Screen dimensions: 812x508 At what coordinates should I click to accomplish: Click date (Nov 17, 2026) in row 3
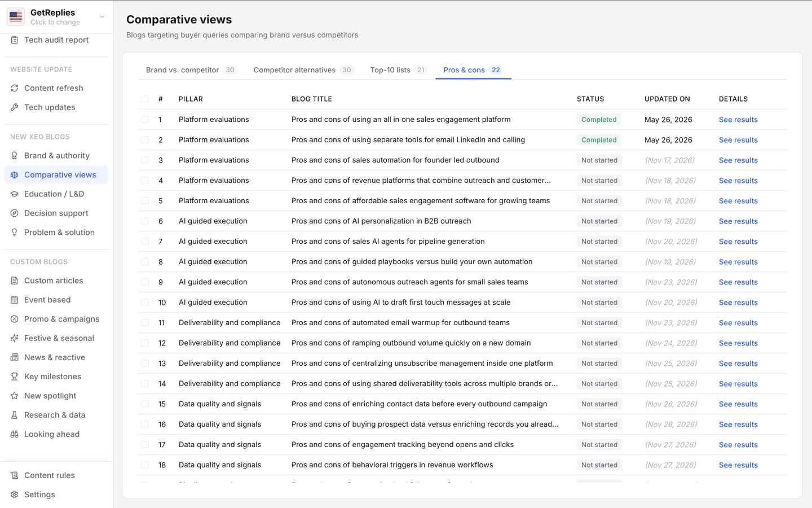670,160
